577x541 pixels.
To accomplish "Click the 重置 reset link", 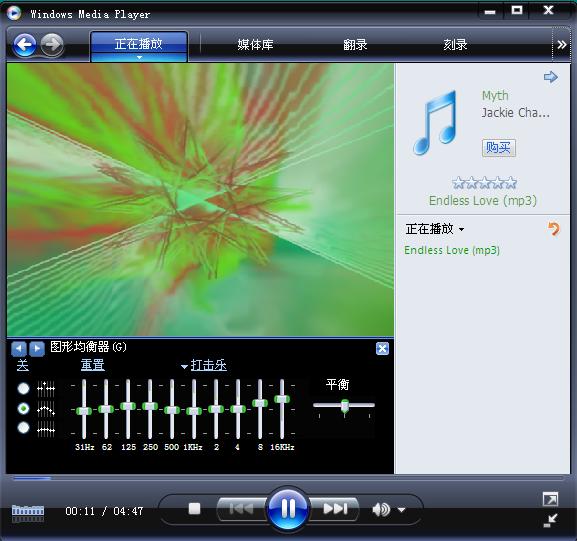I will pyautogui.click(x=93, y=365).
